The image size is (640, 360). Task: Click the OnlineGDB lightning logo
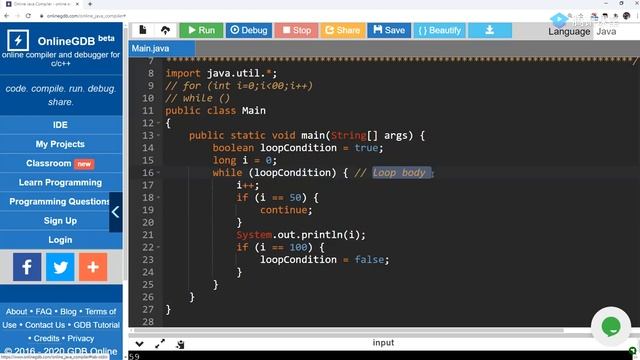pos(18,40)
